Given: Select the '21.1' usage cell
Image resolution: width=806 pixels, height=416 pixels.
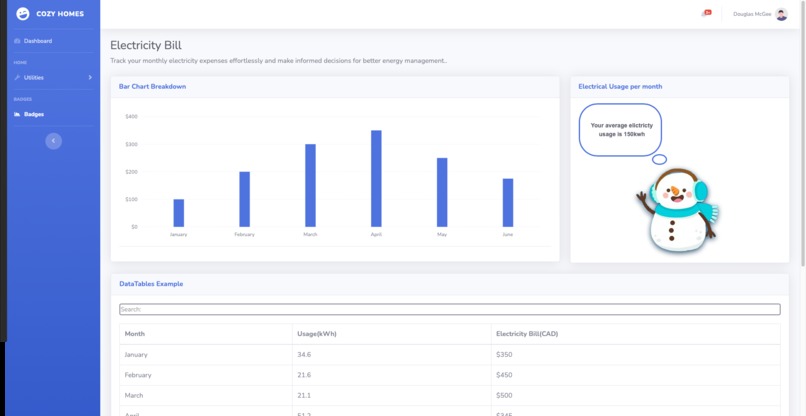Looking at the screenshot, I should pos(392,396).
